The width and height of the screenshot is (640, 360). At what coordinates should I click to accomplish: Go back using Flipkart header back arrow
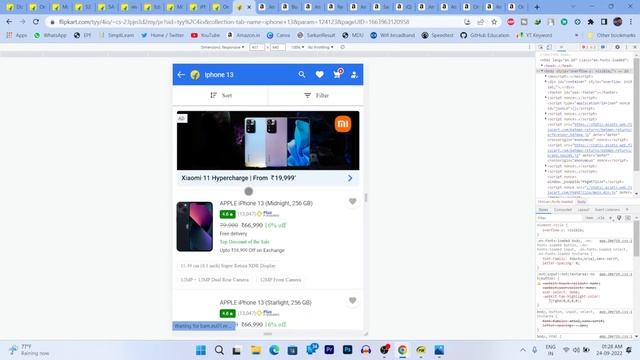coord(181,75)
